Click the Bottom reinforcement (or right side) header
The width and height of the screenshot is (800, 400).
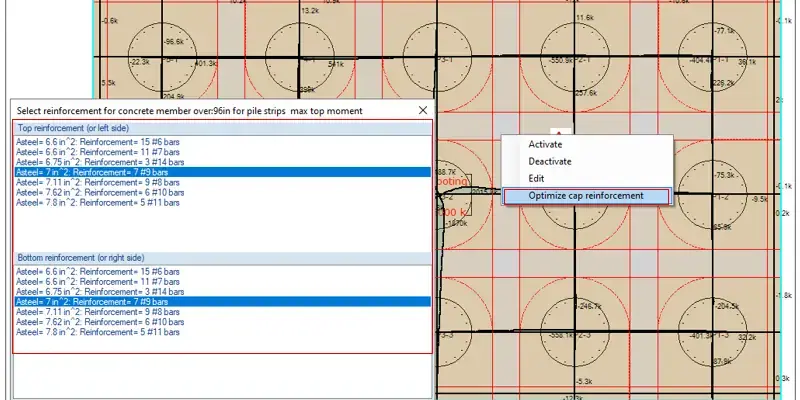[x=222, y=258]
